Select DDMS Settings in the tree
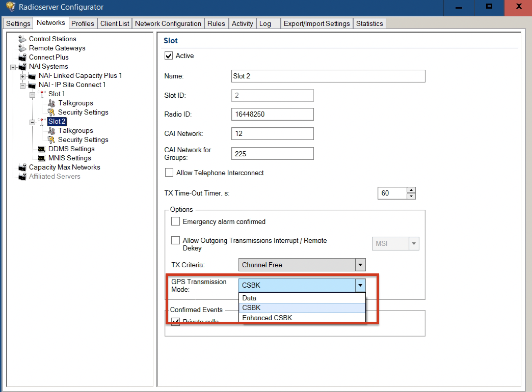Screen dimensions: 532x392 click(x=71, y=149)
